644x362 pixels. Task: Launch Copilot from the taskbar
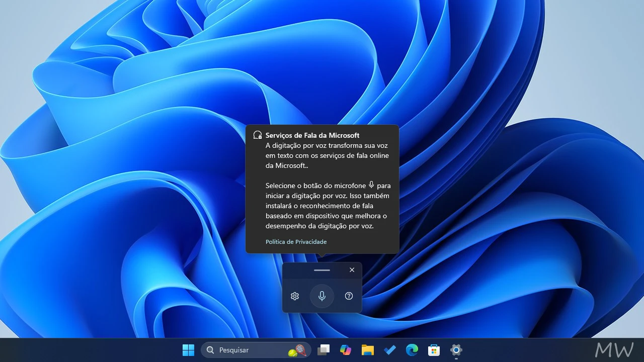(346, 350)
